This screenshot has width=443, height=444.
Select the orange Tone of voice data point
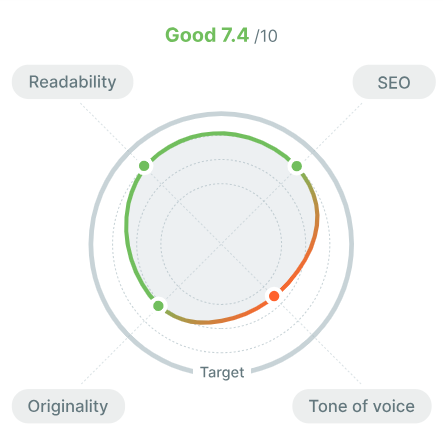coord(274,296)
